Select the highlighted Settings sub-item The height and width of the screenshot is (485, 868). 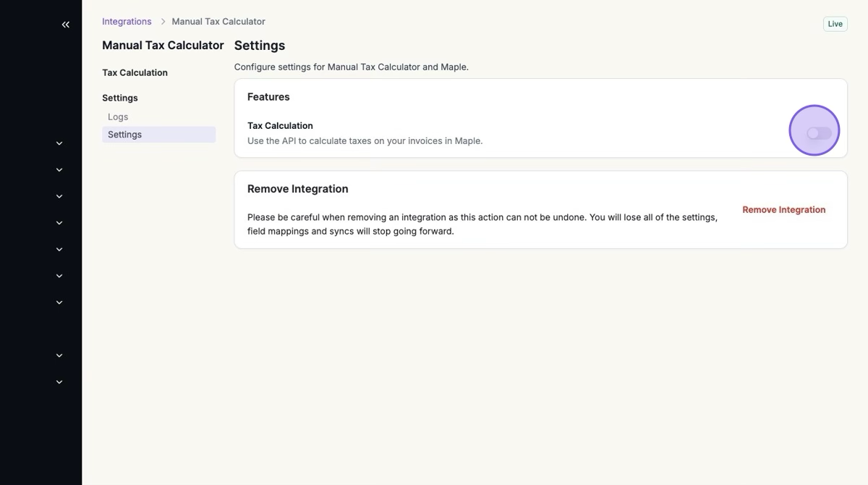[x=124, y=135]
